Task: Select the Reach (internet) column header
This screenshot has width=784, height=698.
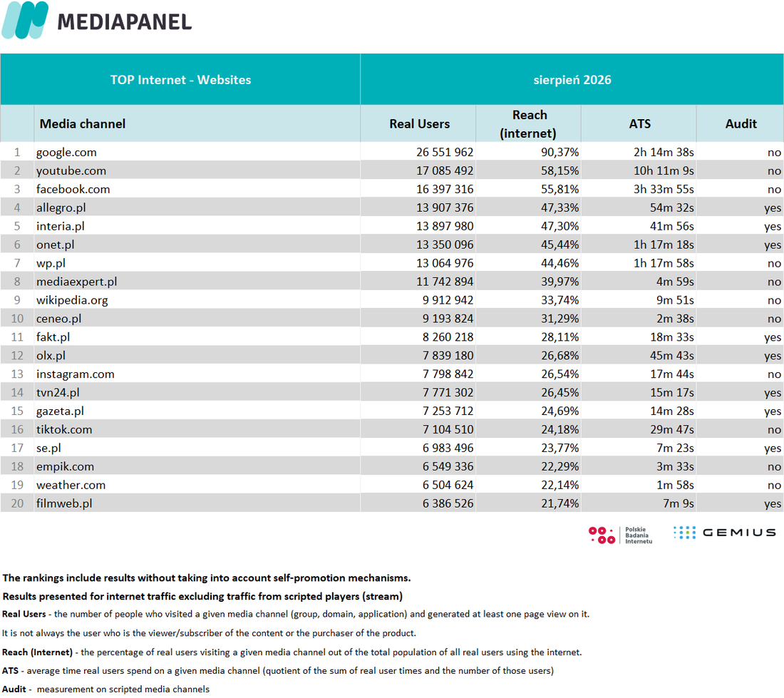Action: pyautogui.click(x=528, y=124)
